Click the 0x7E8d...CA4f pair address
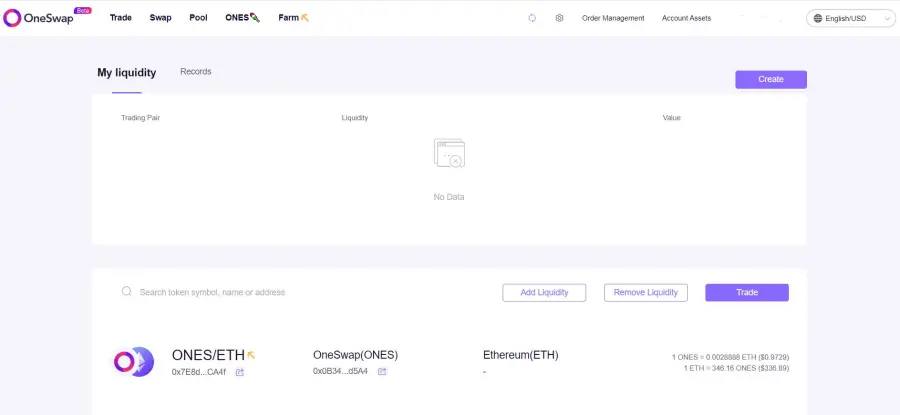The image size is (900, 415). click(x=199, y=372)
